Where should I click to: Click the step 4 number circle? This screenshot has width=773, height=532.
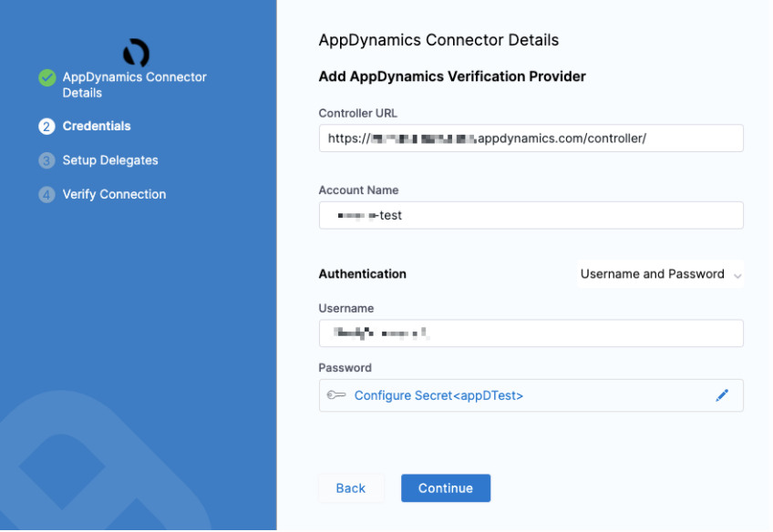[47, 195]
